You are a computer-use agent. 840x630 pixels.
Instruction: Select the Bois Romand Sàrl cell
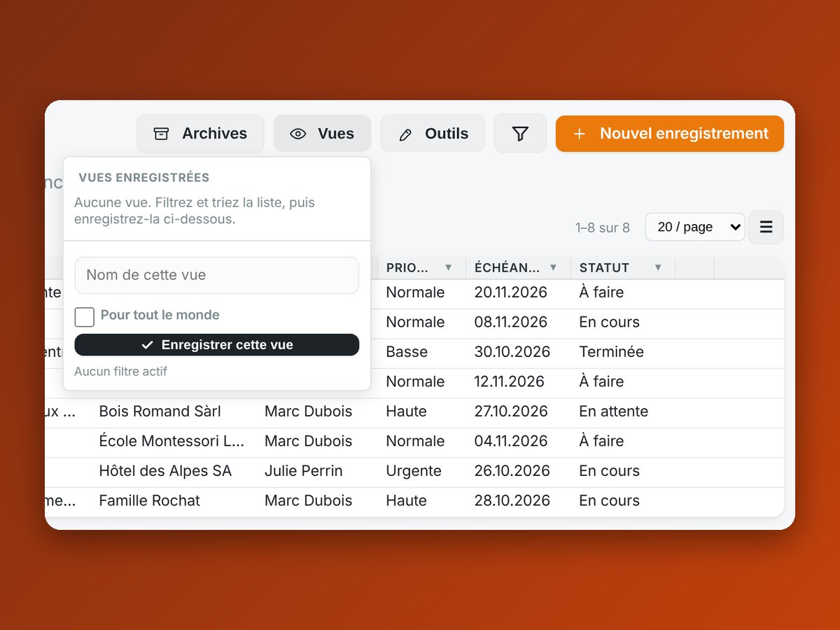pyautogui.click(x=160, y=411)
